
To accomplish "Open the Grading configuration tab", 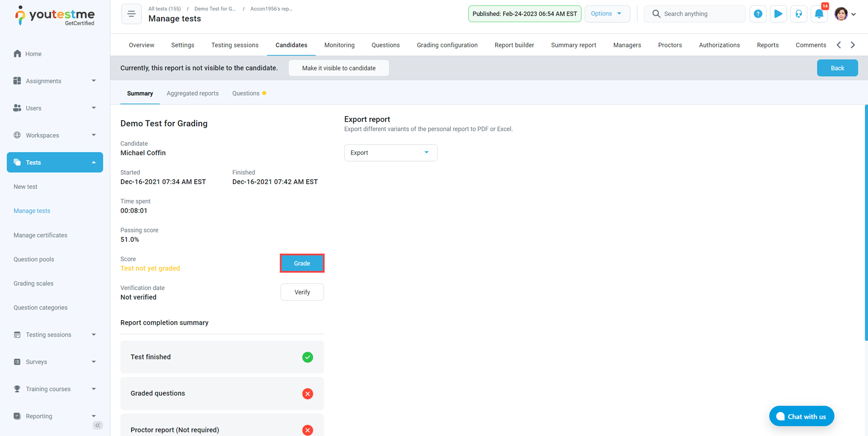I will (x=447, y=45).
